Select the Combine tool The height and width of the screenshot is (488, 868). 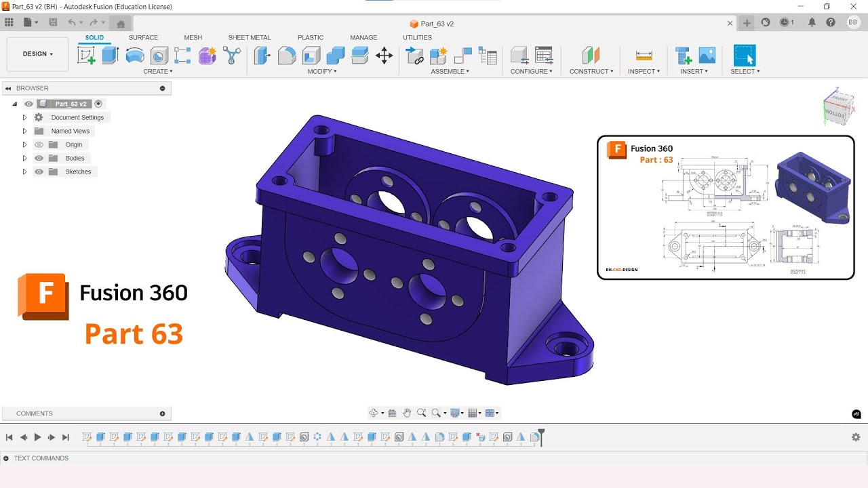coord(336,56)
